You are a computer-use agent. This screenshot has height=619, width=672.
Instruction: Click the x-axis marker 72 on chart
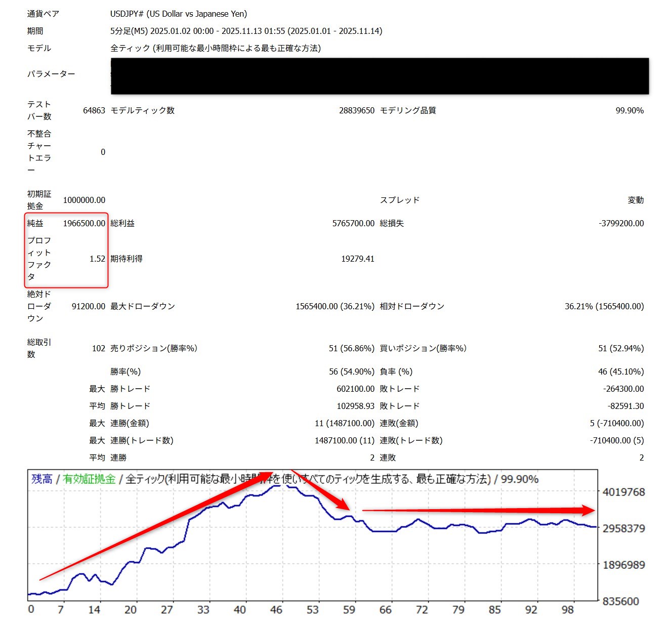point(422,610)
